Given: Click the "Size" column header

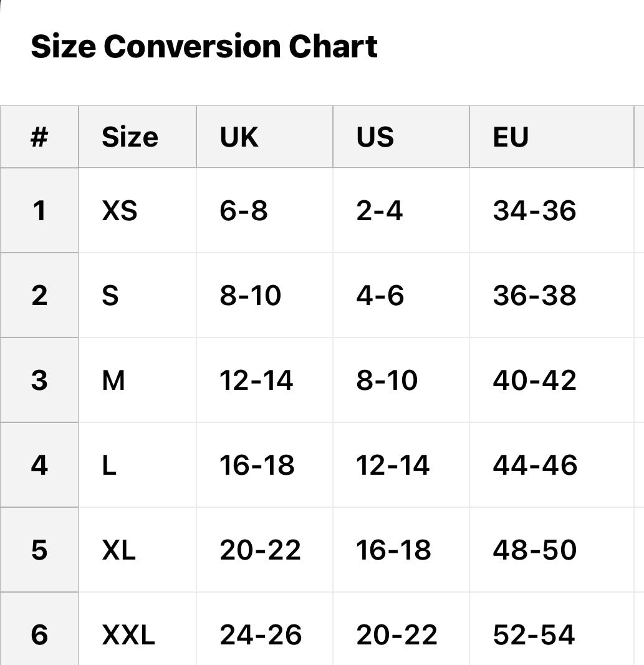Looking at the screenshot, I should (130, 137).
